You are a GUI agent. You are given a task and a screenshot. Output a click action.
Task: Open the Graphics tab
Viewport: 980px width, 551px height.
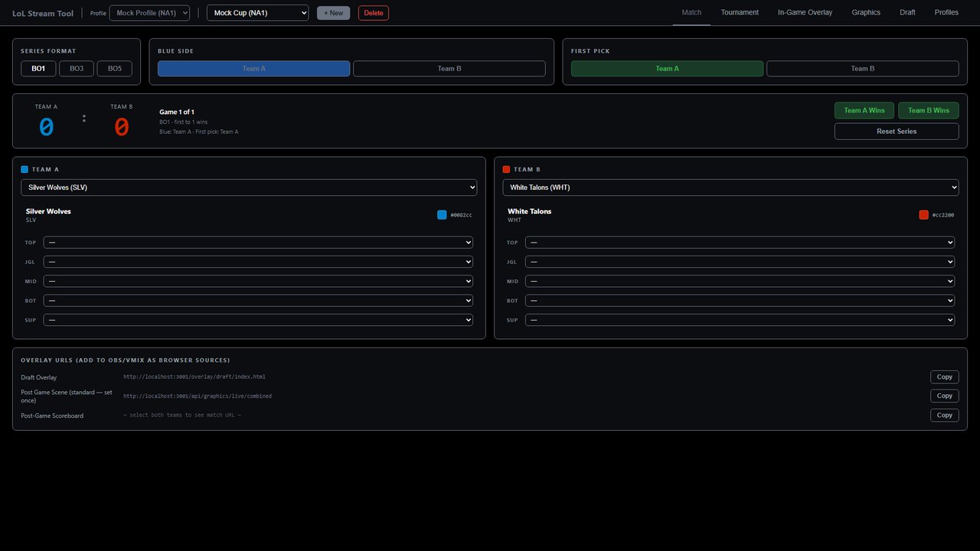pyautogui.click(x=866, y=13)
